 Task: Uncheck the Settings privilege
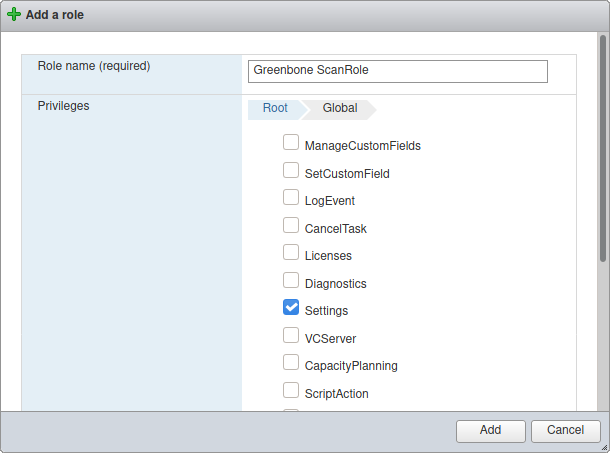click(x=291, y=308)
